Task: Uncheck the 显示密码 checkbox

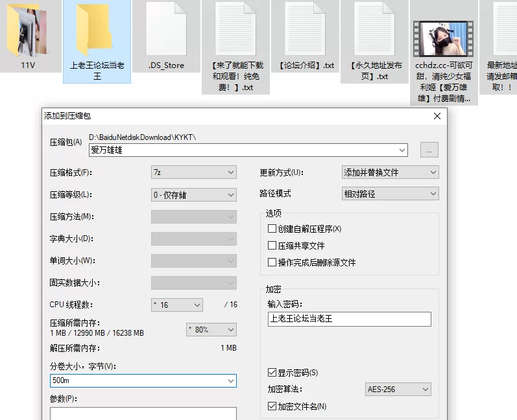Action: [x=272, y=373]
